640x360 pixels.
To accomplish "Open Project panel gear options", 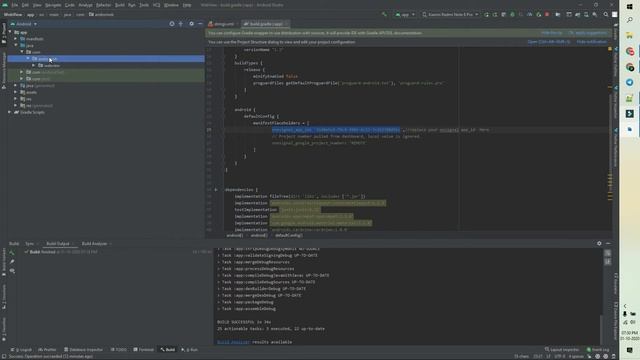I will (191, 24).
